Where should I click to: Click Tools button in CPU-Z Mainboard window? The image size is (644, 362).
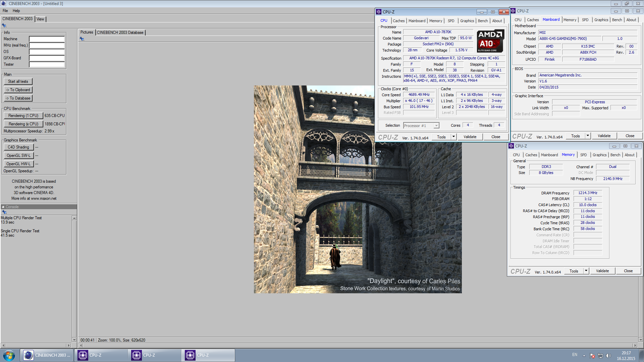576,136
